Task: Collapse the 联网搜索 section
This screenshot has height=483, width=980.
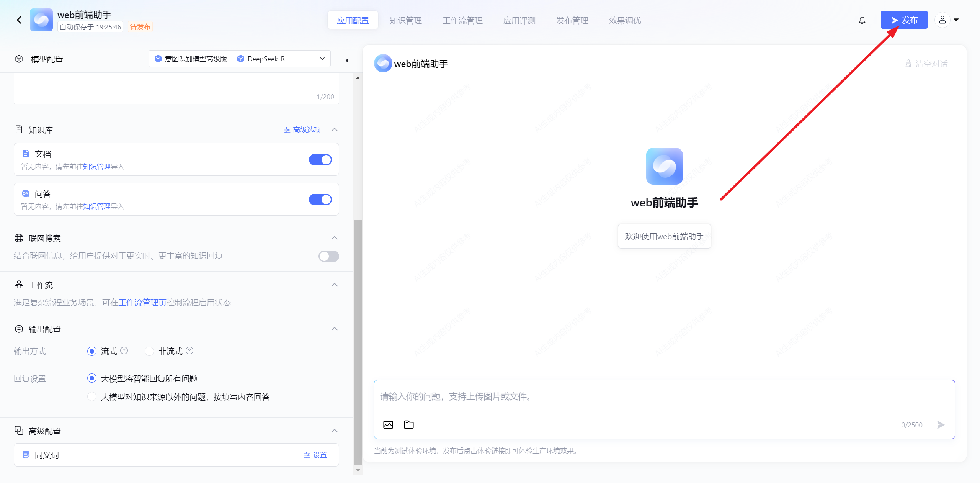Action: 335,238
